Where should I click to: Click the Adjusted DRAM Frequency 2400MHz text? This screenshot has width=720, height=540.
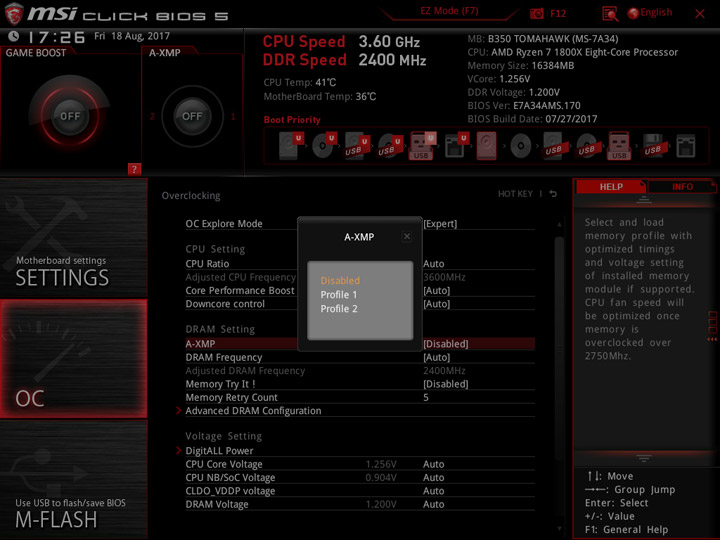pyautogui.click(x=444, y=371)
